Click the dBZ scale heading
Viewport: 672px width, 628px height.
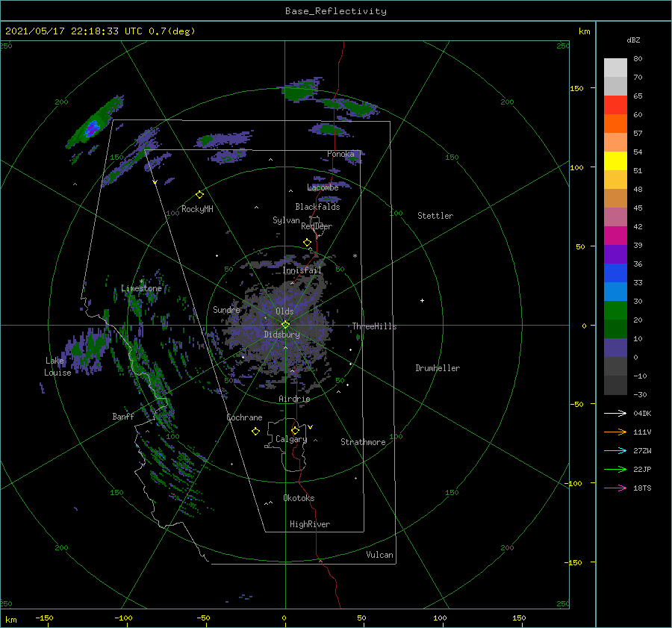633,40
